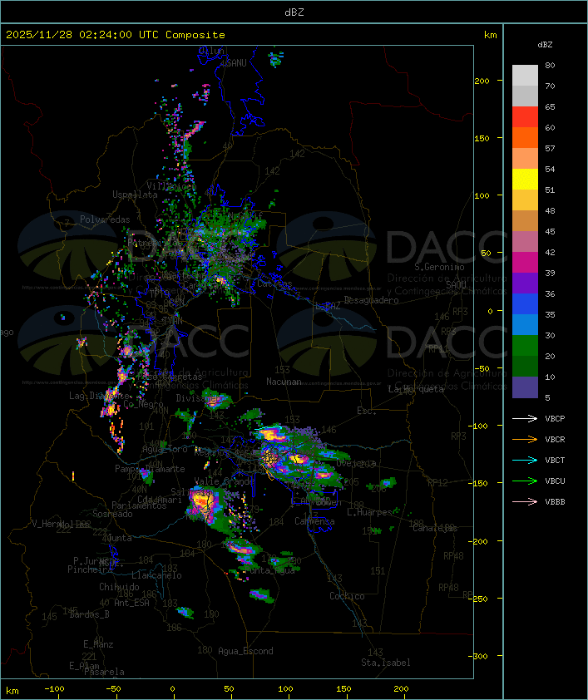Click the E_Manz place label
Image resolution: width=588 pixels, height=700 pixels.
pyautogui.click(x=98, y=644)
